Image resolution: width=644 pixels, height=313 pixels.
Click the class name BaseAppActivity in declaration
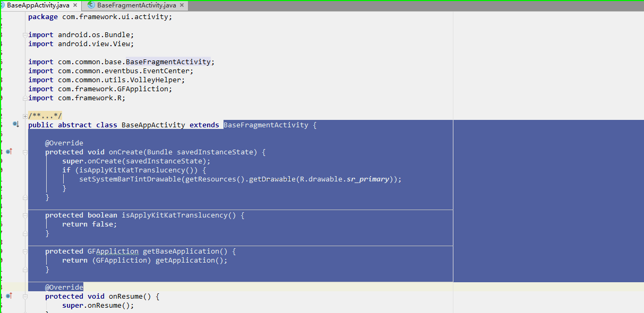click(x=153, y=125)
